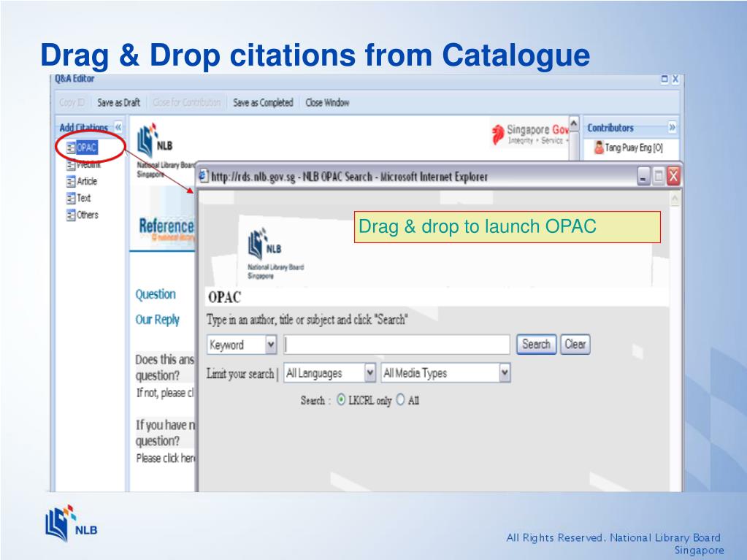Click the contributor Tang Puay Eng avatar
Image resolution: width=747 pixels, height=560 pixels.
(598, 147)
